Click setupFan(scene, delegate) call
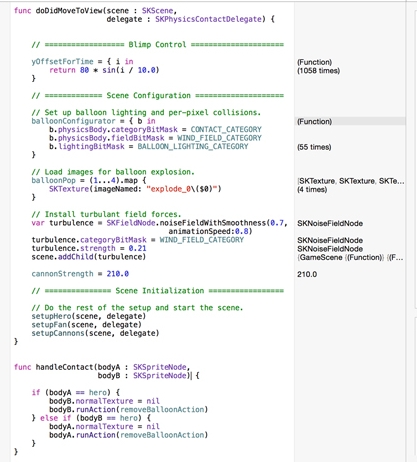Screen dimensions: 417x462 click(x=86, y=325)
